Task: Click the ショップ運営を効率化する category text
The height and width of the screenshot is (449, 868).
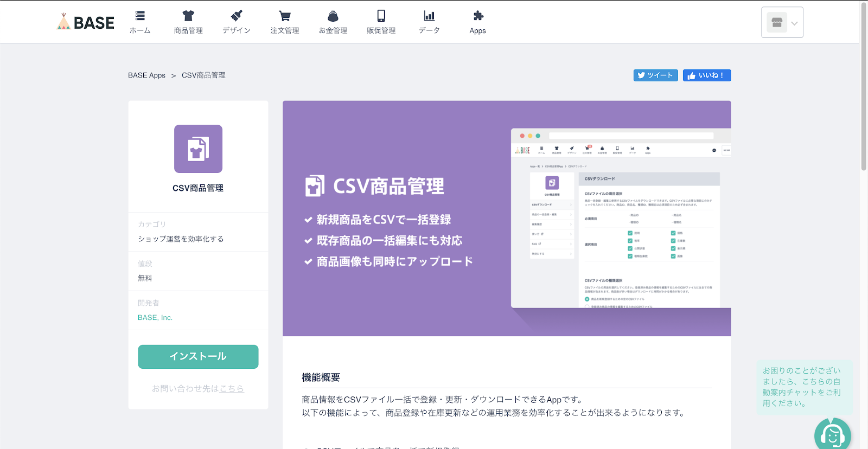Action: tap(181, 239)
